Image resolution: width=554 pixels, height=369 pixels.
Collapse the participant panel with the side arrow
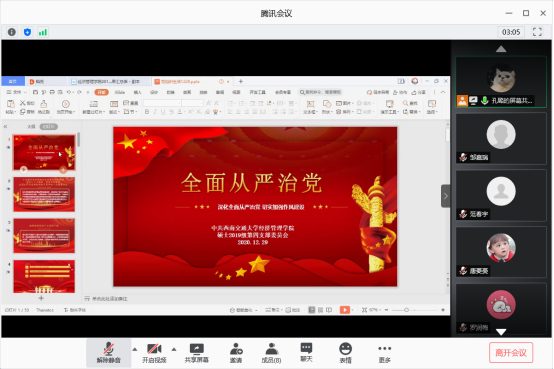tap(446, 196)
